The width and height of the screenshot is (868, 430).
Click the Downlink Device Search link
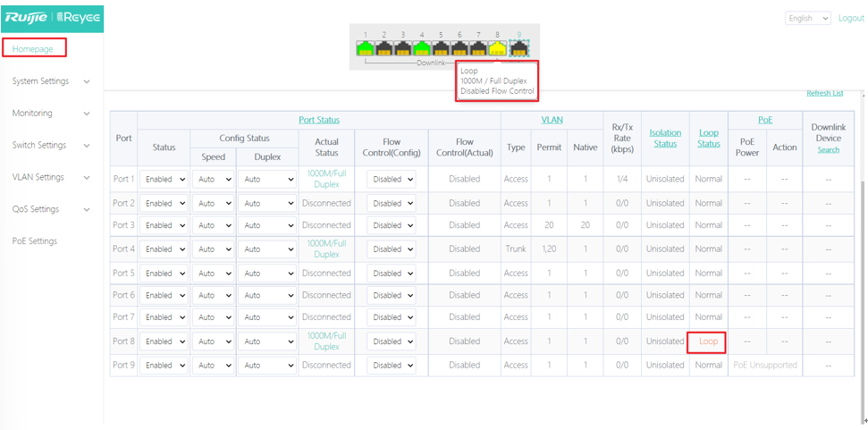click(x=828, y=150)
